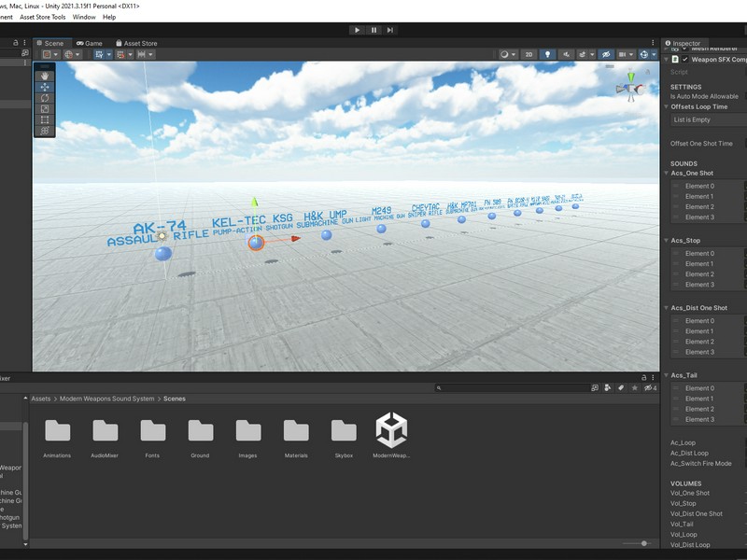Click the Favorites star search icon
747x560 pixels.
click(x=634, y=388)
